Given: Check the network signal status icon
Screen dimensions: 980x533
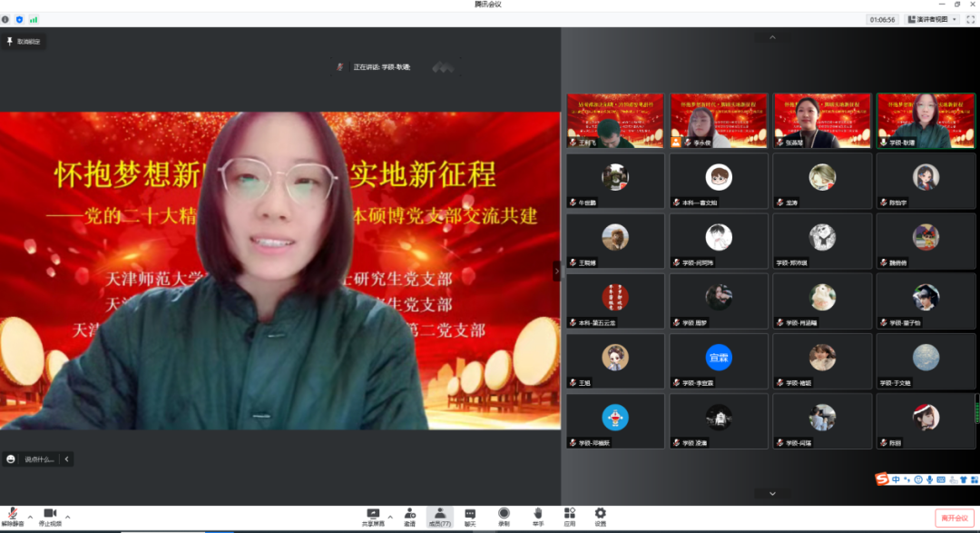Looking at the screenshot, I should click(34, 19).
